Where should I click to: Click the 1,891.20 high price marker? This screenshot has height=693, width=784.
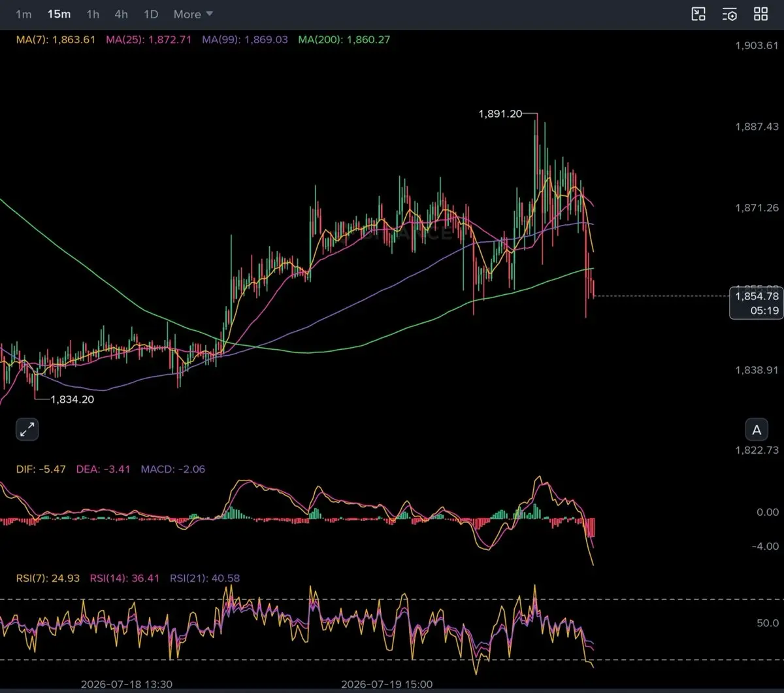500,114
